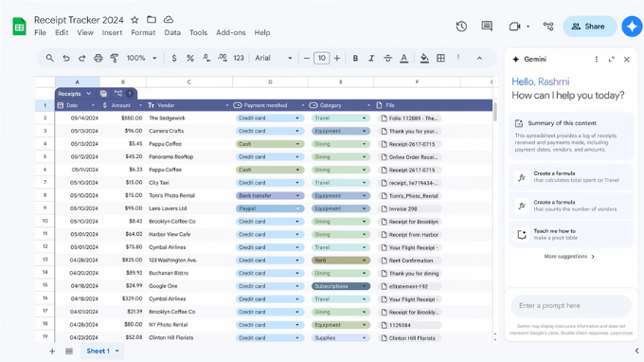
Task: Open the text color picker
Action: point(404,59)
